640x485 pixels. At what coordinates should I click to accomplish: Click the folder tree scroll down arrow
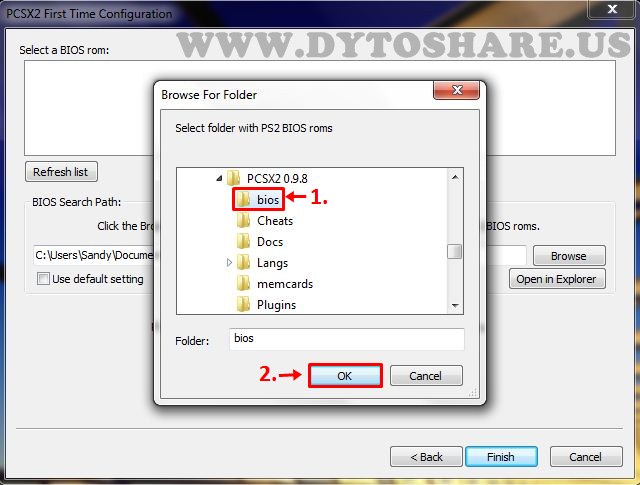coord(455,305)
